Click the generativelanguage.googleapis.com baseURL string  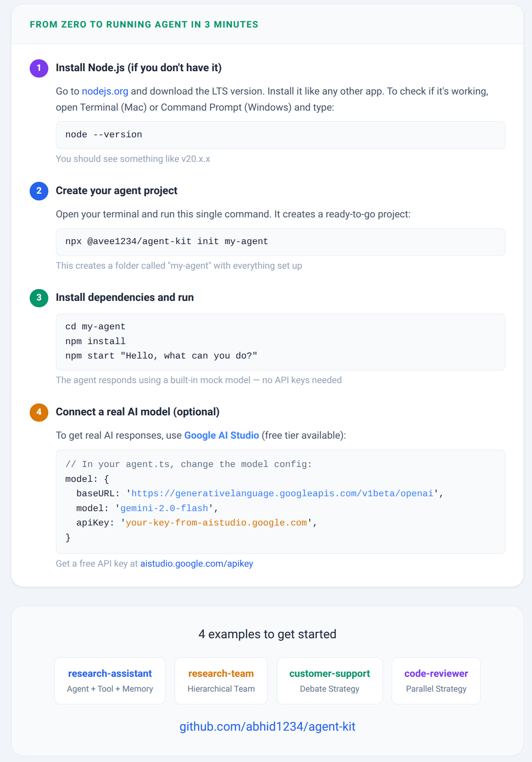point(282,494)
